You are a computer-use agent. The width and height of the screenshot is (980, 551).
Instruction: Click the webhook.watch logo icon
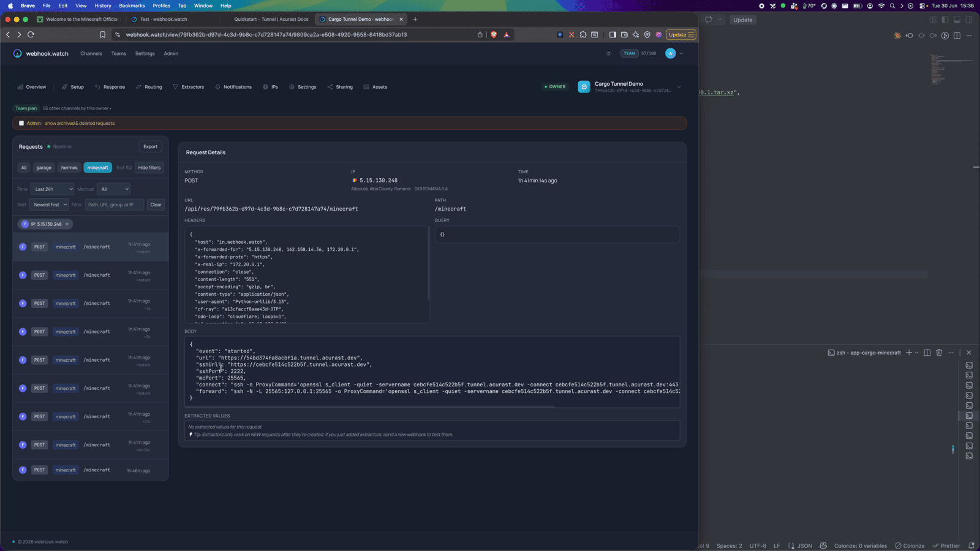tap(17, 53)
